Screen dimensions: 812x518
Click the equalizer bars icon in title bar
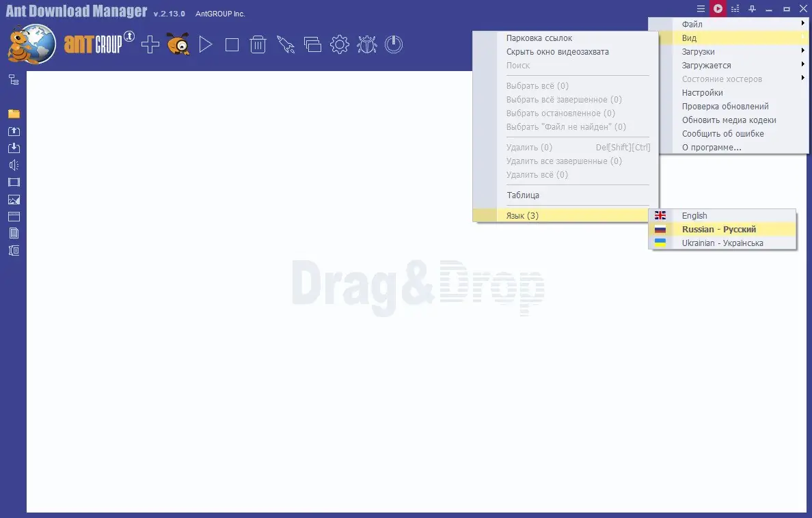point(735,9)
